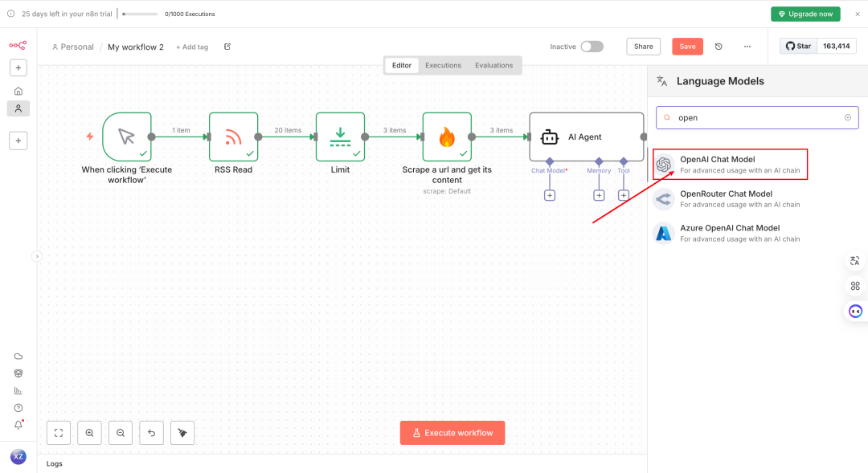Open the notifications bell icon

click(18, 425)
